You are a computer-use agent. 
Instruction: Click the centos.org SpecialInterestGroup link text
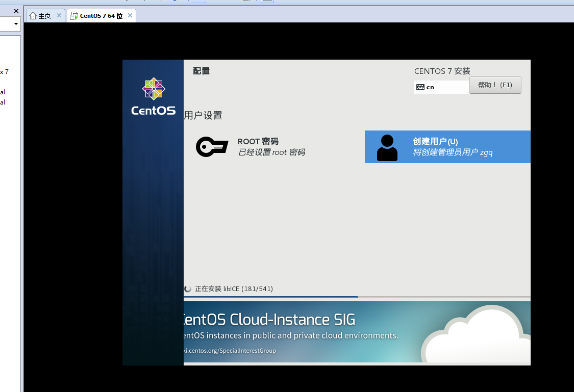(x=230, y=350)
